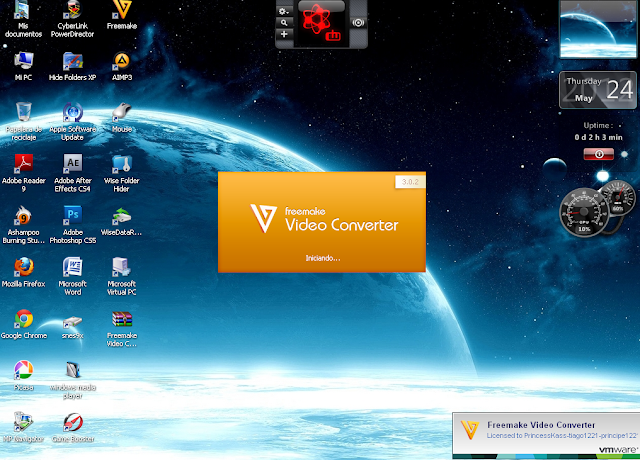640x460 pixels.
Task: Click the plus button on top widget
Action: (x=284, y=34)
